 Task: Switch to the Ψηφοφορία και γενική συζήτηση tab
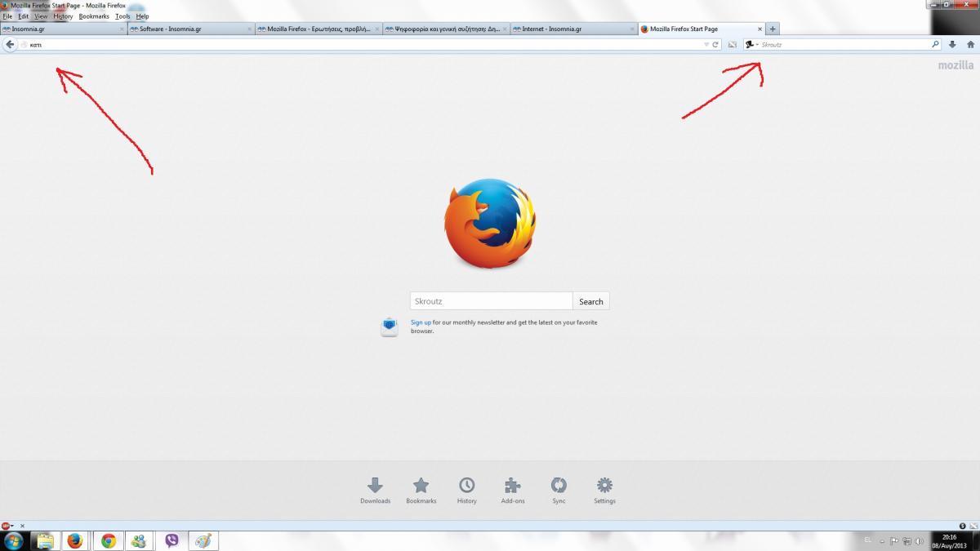click(446, 29)
